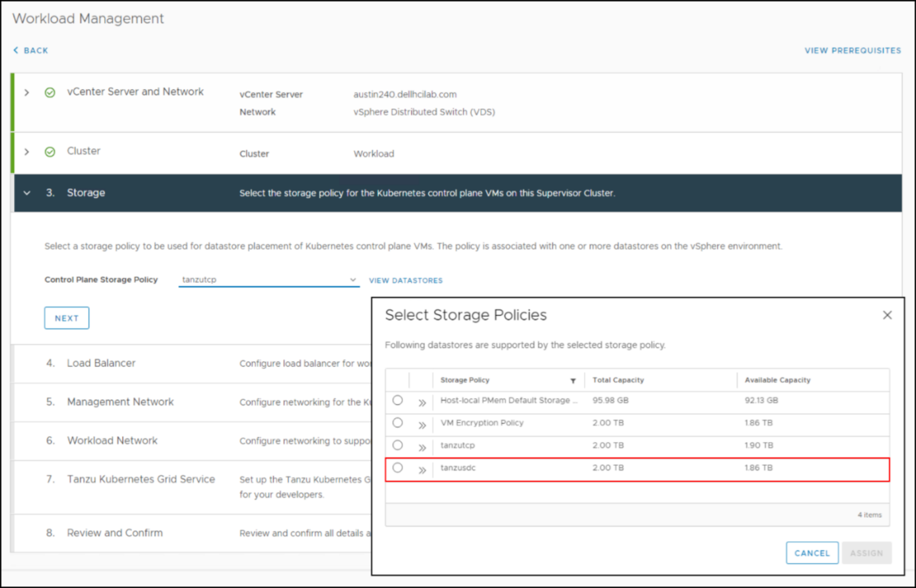Viewport: 916px width, 588px height.
Task: Select the Host-local PMem Default Storage radio button
Action: (x=397, y=400)
